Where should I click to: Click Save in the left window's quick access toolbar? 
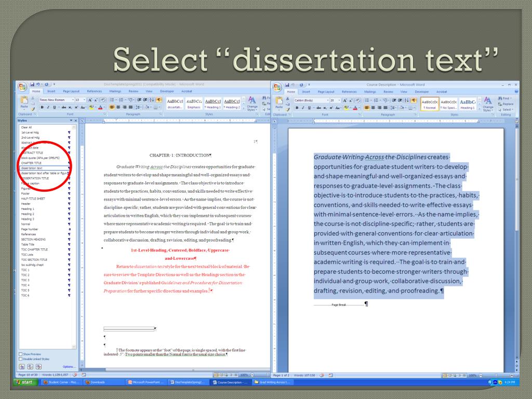click(x=32, y=84)
